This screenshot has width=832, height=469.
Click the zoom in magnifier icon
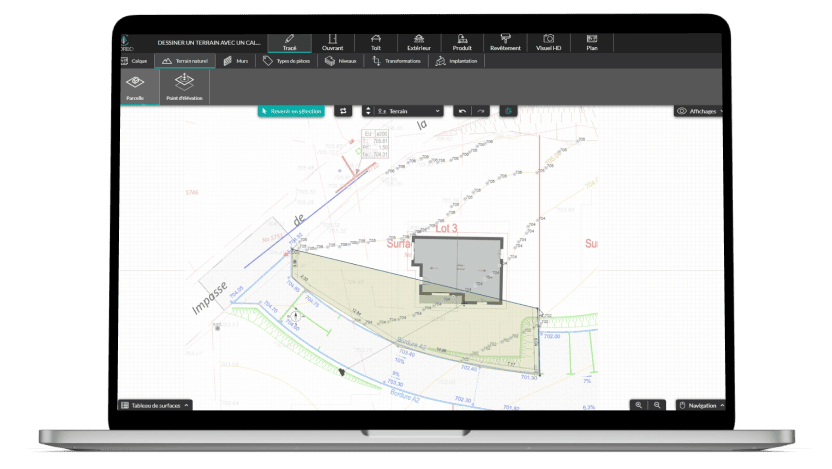click(638, 405)
